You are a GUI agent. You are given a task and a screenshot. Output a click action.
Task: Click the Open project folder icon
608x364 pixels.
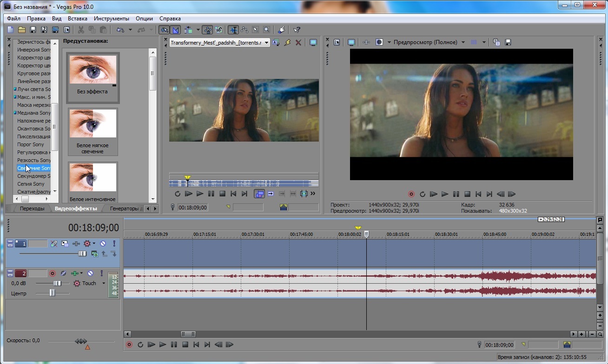[x=21, y=30]
